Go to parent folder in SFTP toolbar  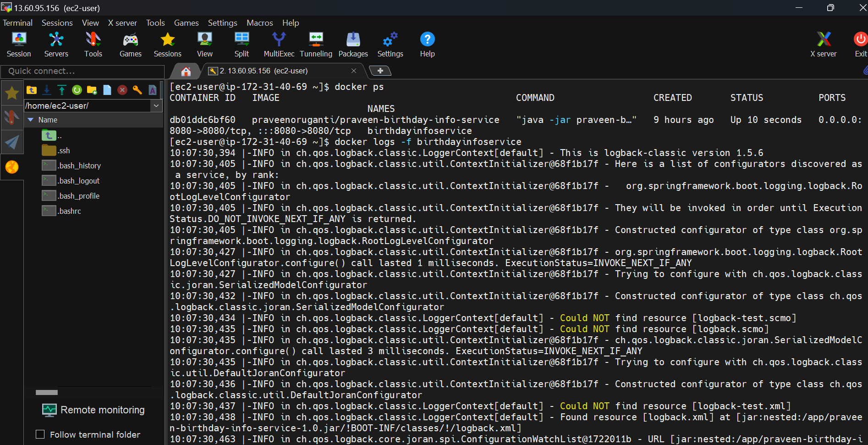tap(32, 90)
